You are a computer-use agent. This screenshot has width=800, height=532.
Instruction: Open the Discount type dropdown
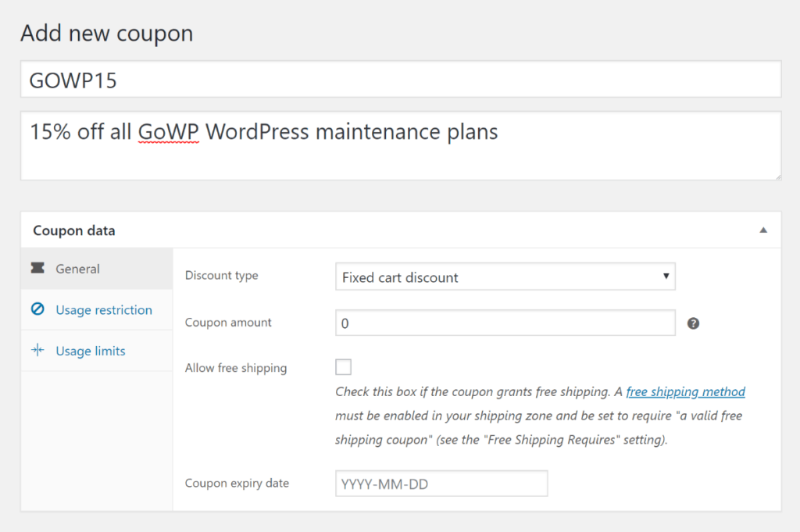pyautogui.click(x=505, y=277)
